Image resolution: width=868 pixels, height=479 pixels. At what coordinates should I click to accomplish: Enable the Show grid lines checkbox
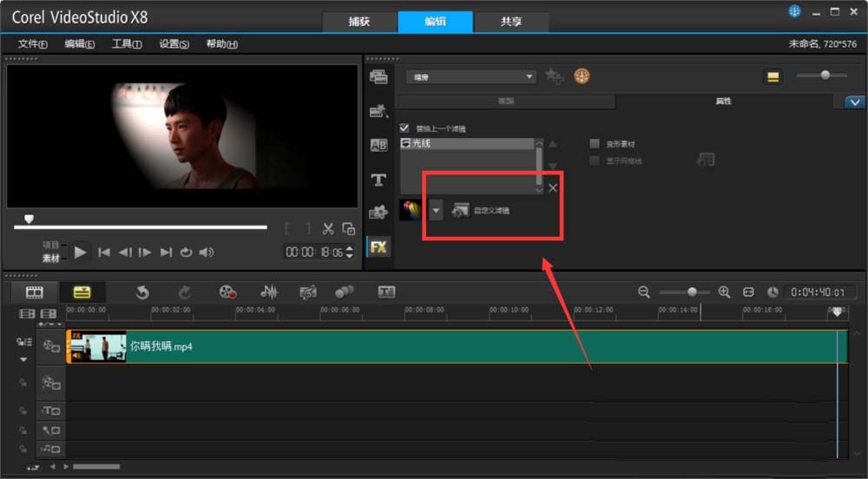click(x=595, y=161)
